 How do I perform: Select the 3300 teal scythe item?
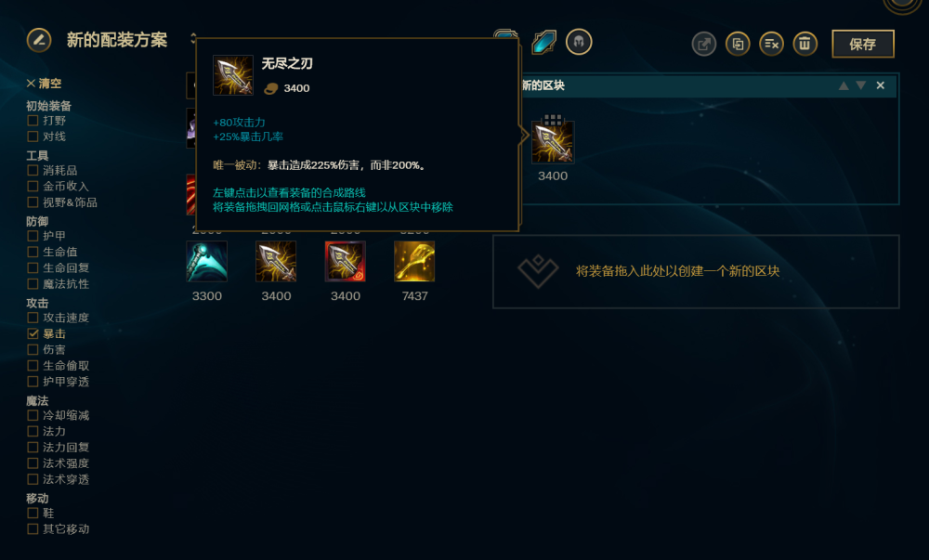point(207,261)
